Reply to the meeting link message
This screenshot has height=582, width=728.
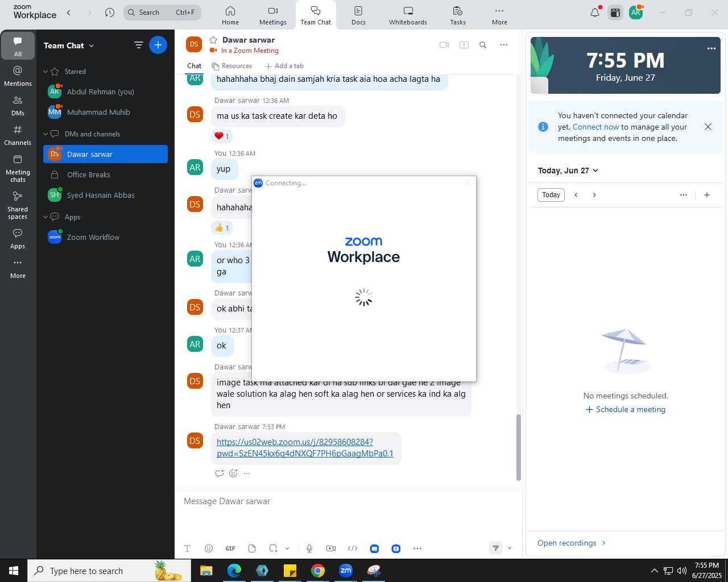pos(220,473)
